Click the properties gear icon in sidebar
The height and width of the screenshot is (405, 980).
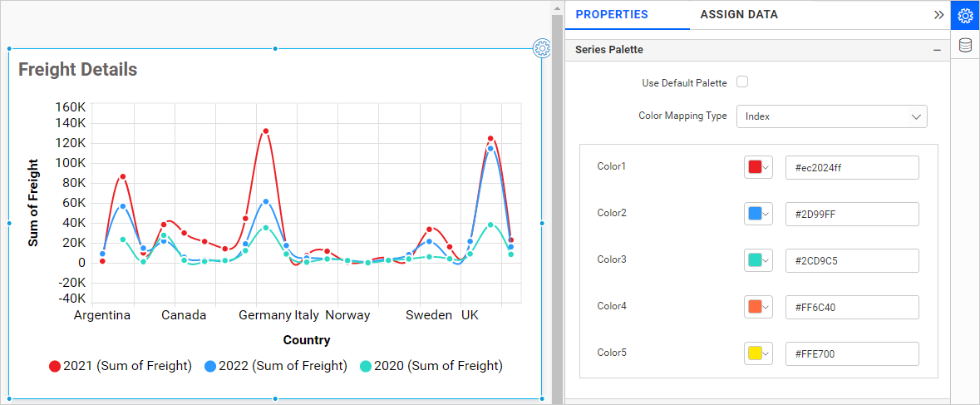click(965, 16)
